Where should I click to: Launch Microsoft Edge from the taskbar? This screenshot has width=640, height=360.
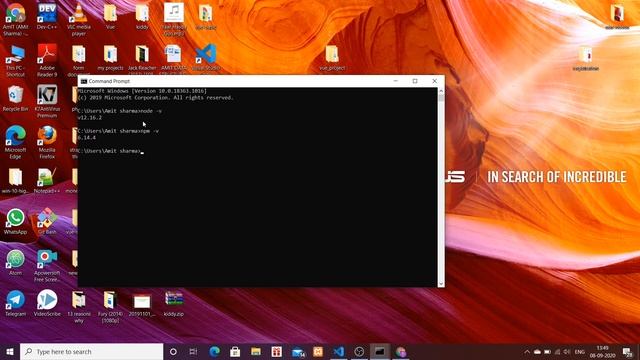214,351
